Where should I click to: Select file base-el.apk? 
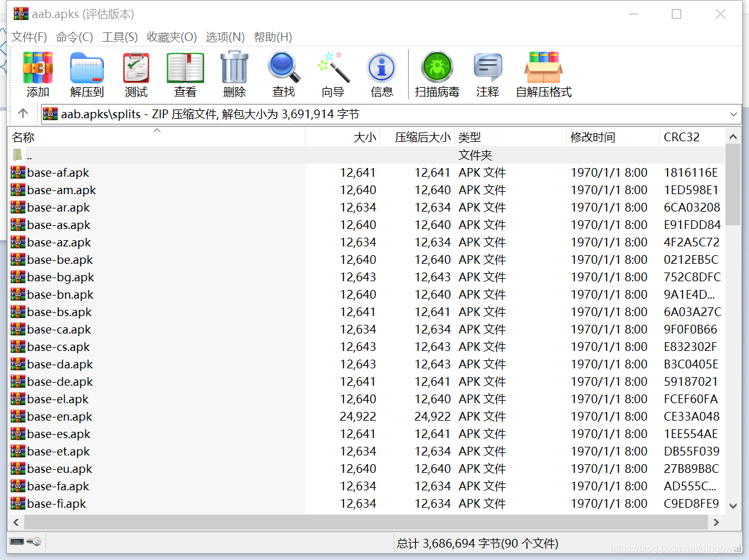click(x=58, y=399)
